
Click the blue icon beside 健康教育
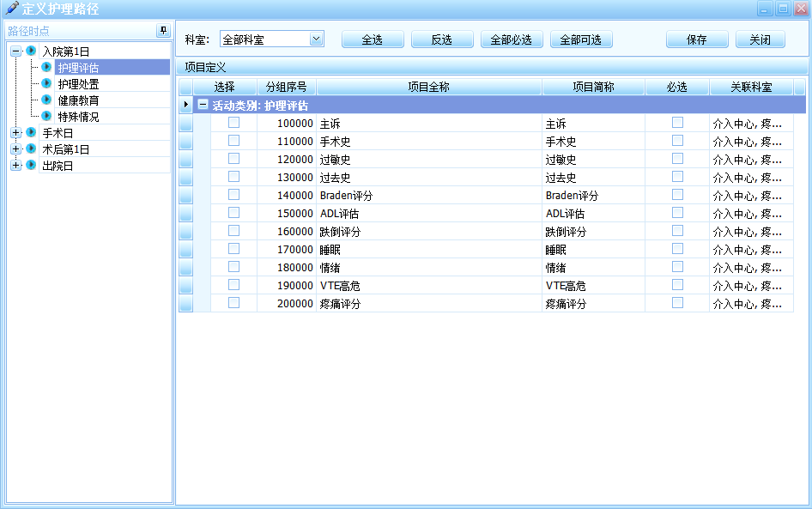click(46, 100)
